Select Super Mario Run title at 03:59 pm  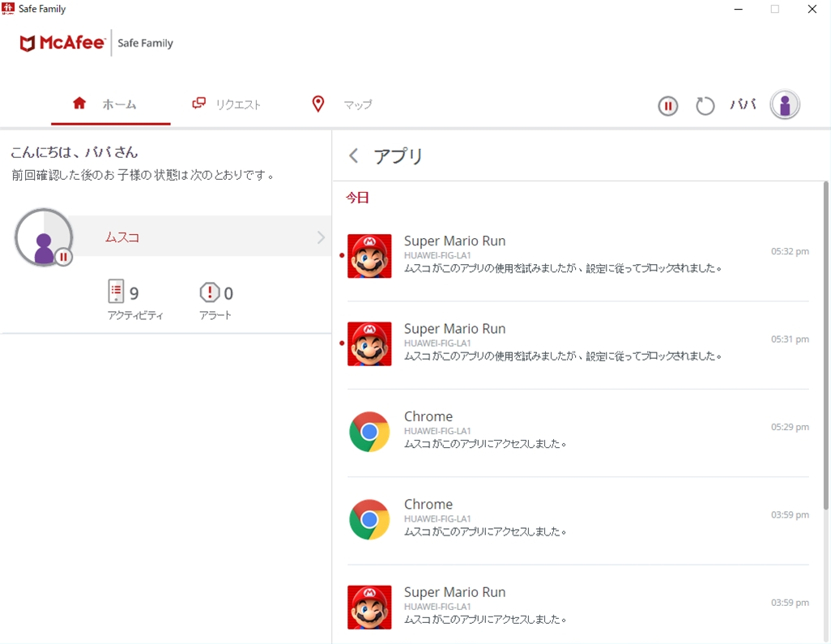click(x=454, y=592)
